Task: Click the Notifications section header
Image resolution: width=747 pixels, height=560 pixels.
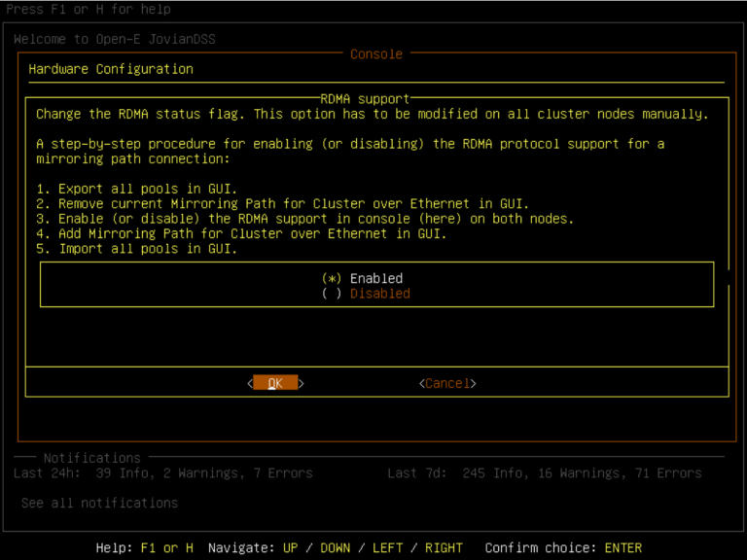Action: [x=91, y=457]
